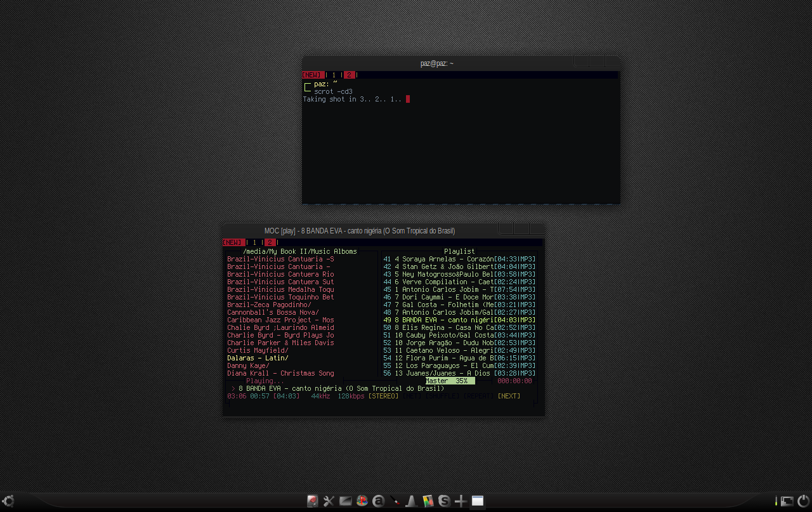The image size is (812, 512).
Task: Select playlist item 46 Dori Caymmi - E Doce Mor
Action: coord(459,297)
